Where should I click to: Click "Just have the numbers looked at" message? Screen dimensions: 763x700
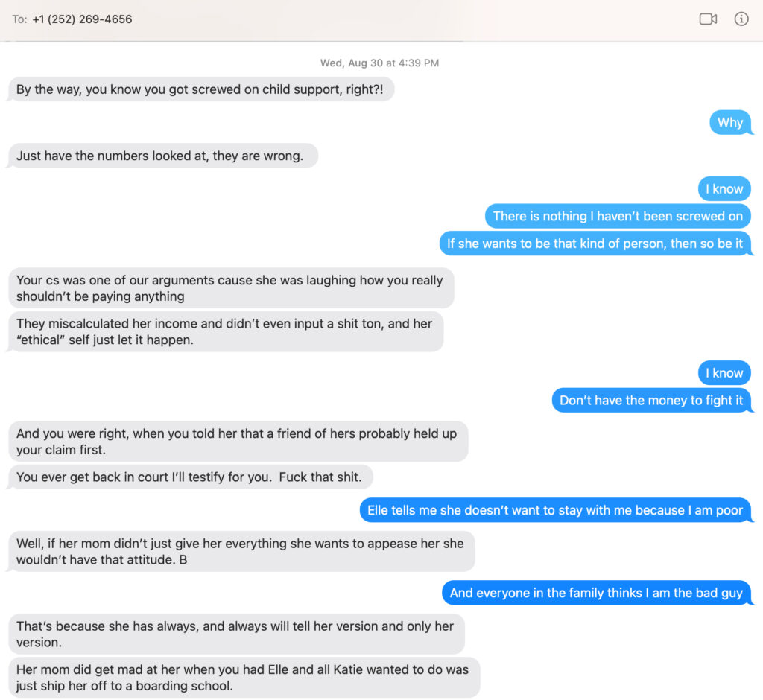click(159, 156)
